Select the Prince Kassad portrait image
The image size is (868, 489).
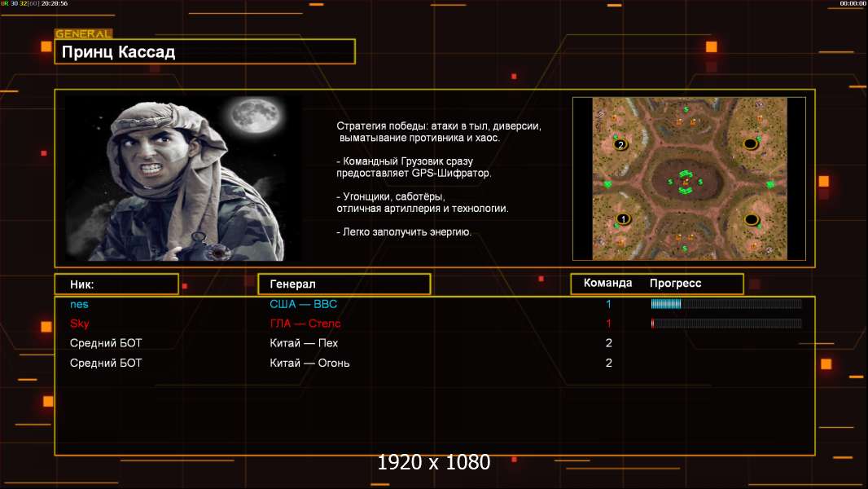tap(183, 178)
